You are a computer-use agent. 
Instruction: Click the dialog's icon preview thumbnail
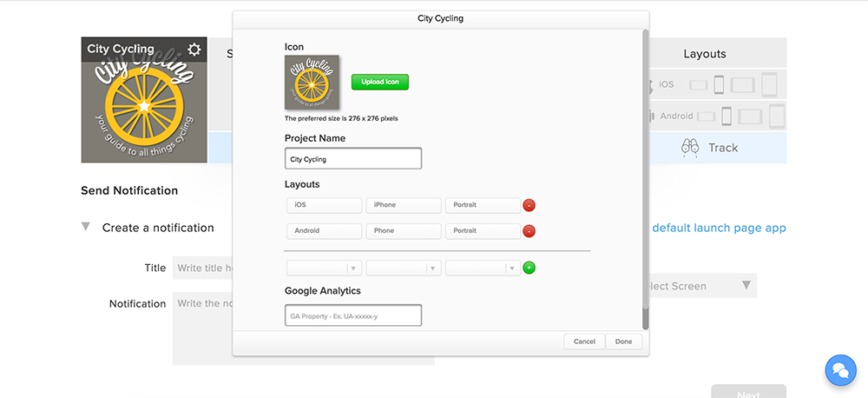pyautogui.click(x=312, y=82)
